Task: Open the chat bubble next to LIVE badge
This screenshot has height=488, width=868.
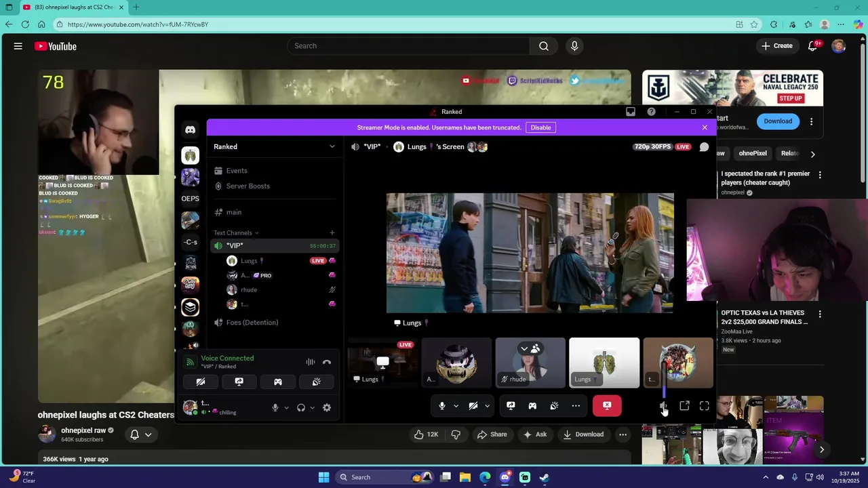Action: pyautogui.click(x=705, y=147)
